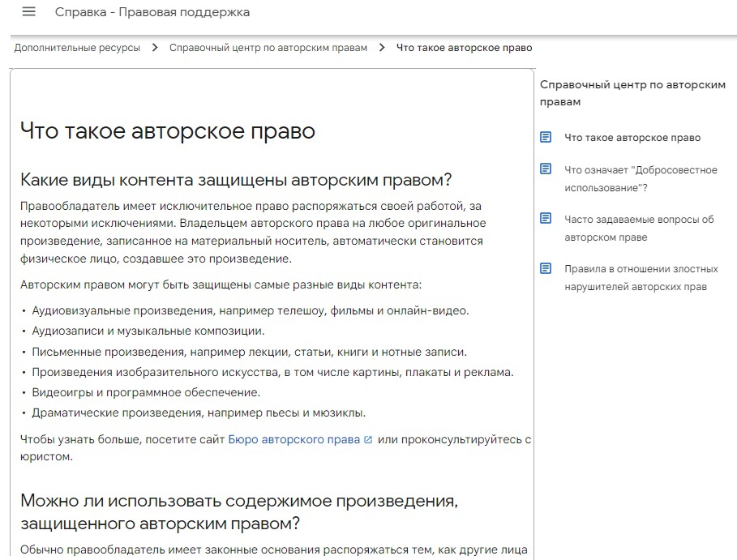Click the external-link icon after "Бюро авторского права"
This screenshot has width=737, height=560.
[x=368, y=440]
